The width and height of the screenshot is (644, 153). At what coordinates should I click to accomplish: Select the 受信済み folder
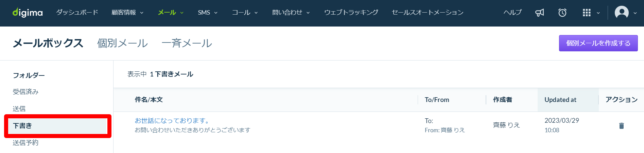coord(26,92)
